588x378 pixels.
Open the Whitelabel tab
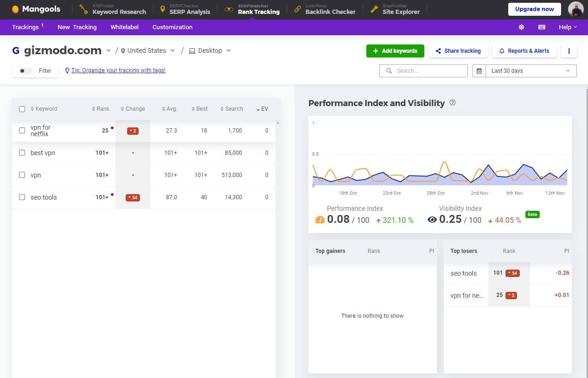coord(124,27)
